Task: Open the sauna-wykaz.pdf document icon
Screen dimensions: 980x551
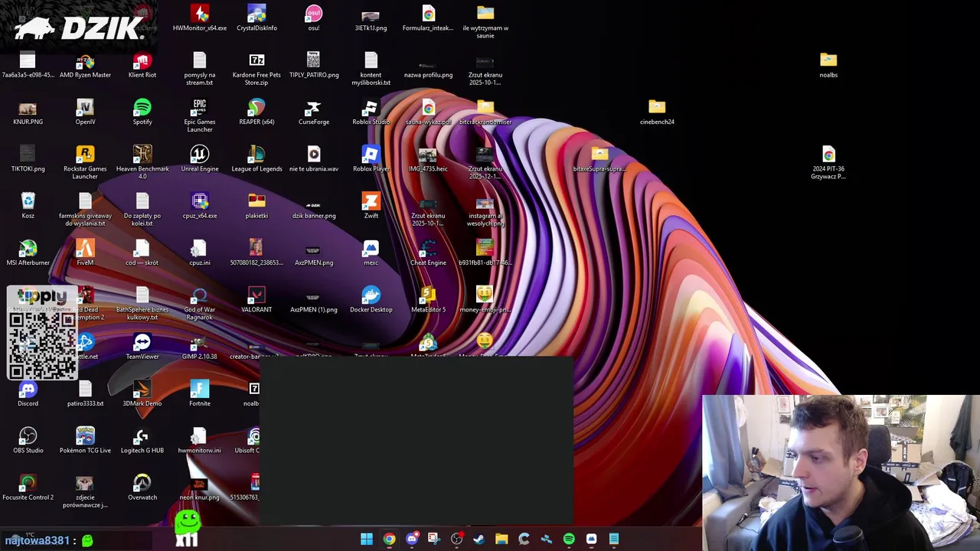Action: click(x=428, y=112)
